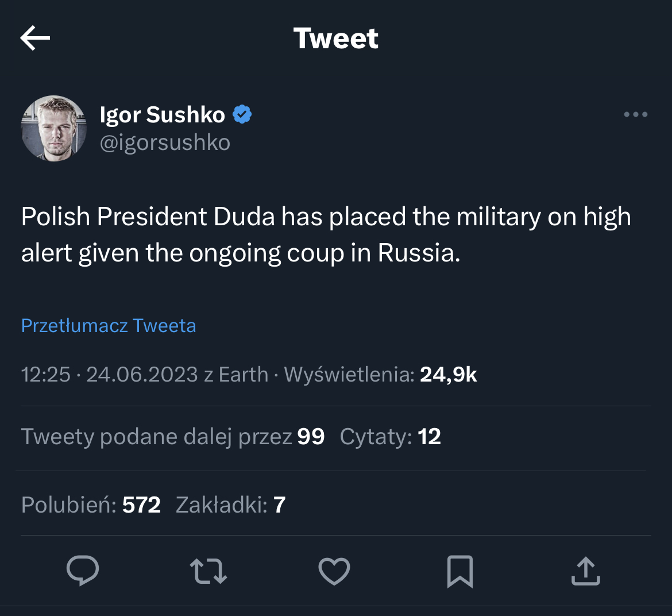Tap the Tweet header title

coord(335,38)
